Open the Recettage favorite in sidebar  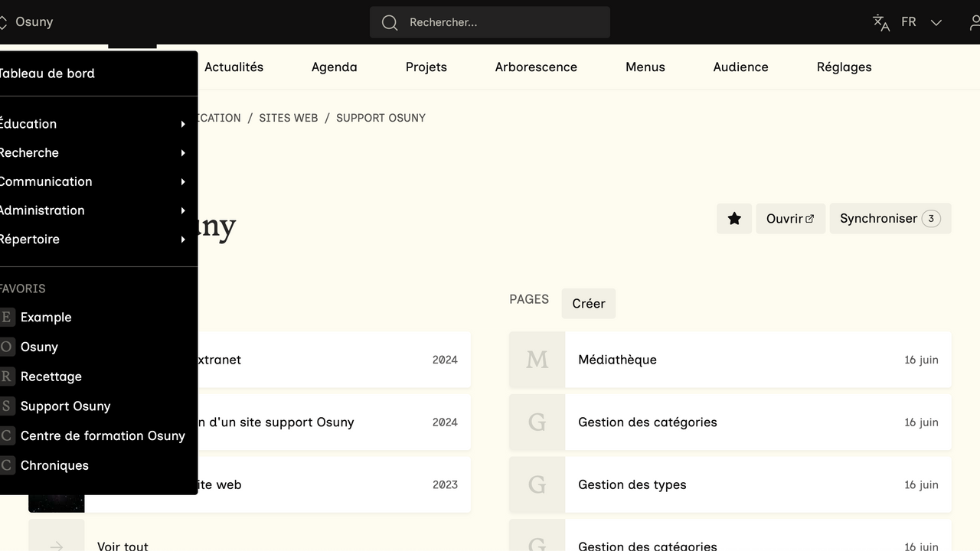tap(51, 377)
